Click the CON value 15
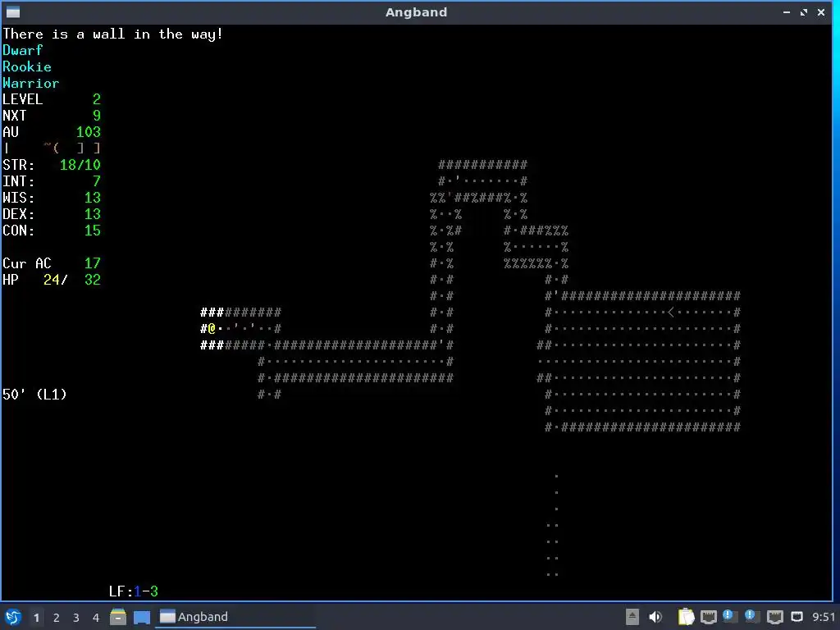 (93, 231)
